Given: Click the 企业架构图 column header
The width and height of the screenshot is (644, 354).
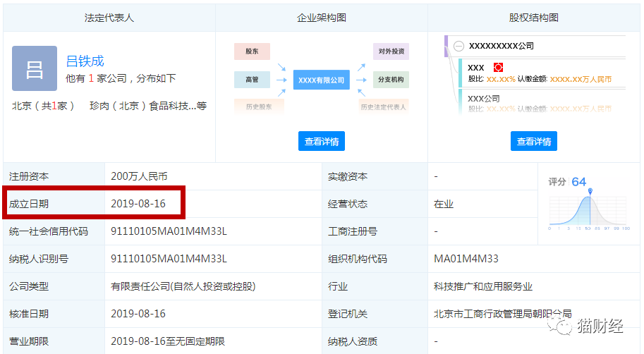Looking at the screenshot, I should tap(322, 18).
